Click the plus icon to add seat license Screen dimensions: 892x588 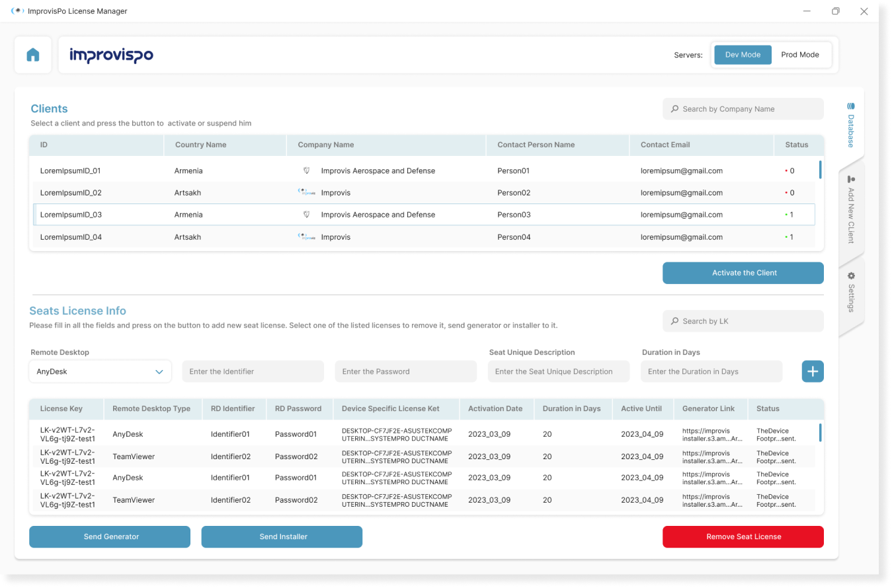[x=812, y=371]
